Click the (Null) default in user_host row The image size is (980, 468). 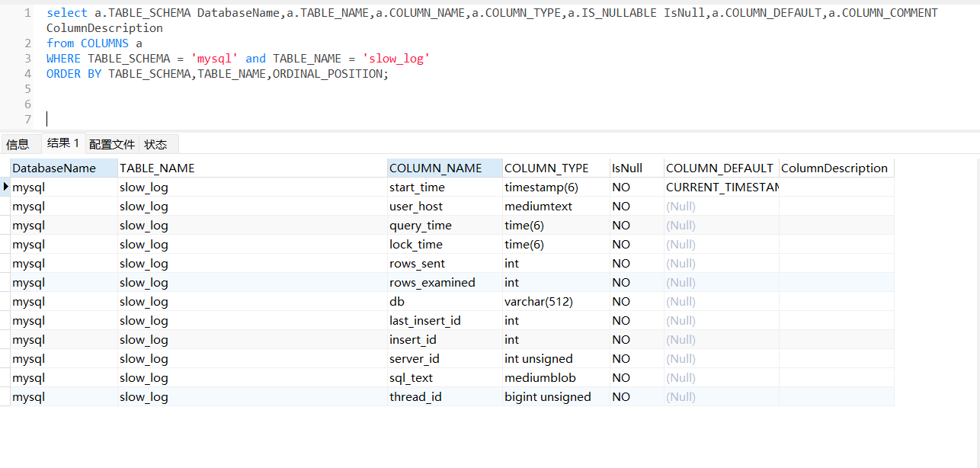pyautogui.click(x=722, y=207)
